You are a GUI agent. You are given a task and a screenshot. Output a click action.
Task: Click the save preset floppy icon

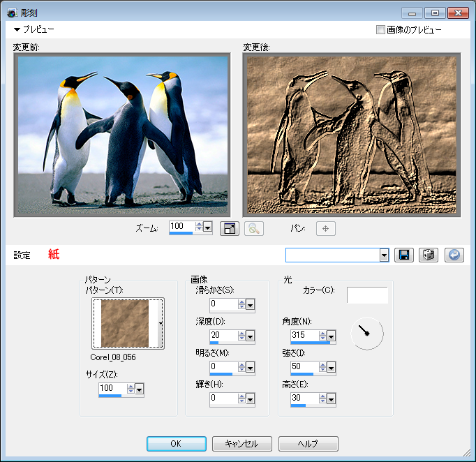[404, 255]
